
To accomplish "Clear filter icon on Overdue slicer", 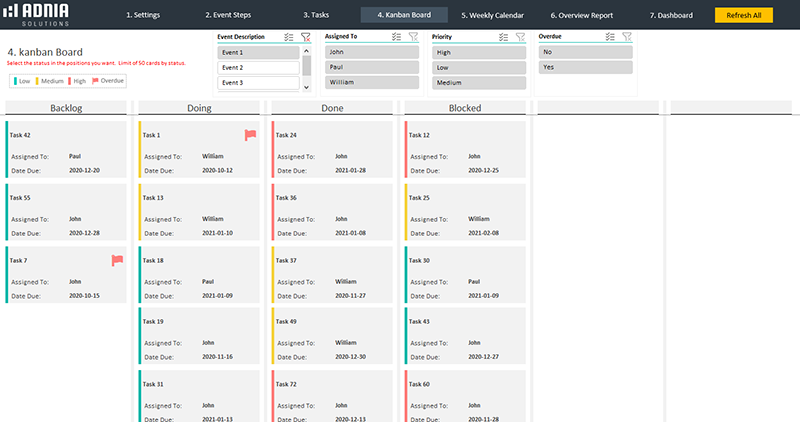I will point(627,36).
